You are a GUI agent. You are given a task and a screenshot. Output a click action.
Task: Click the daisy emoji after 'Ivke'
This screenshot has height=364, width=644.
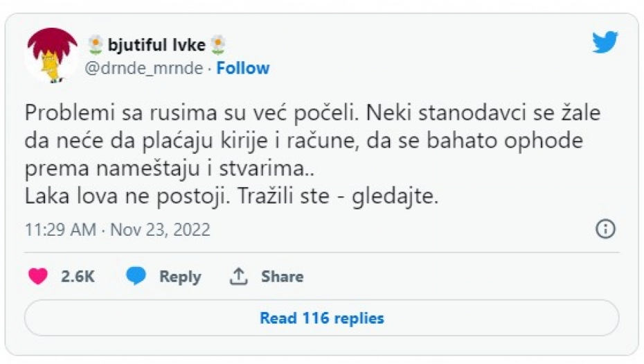[x=218, y=46]
